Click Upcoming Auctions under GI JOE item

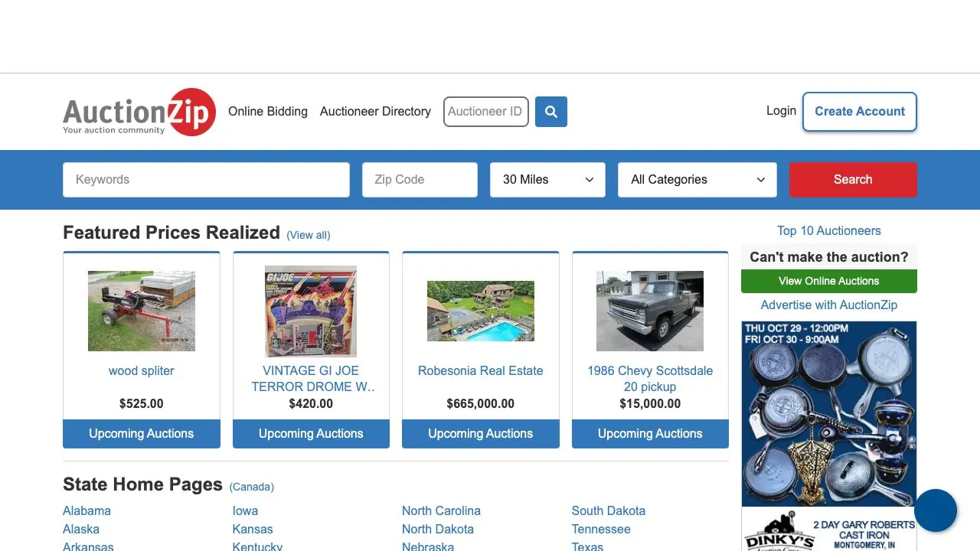311,434
